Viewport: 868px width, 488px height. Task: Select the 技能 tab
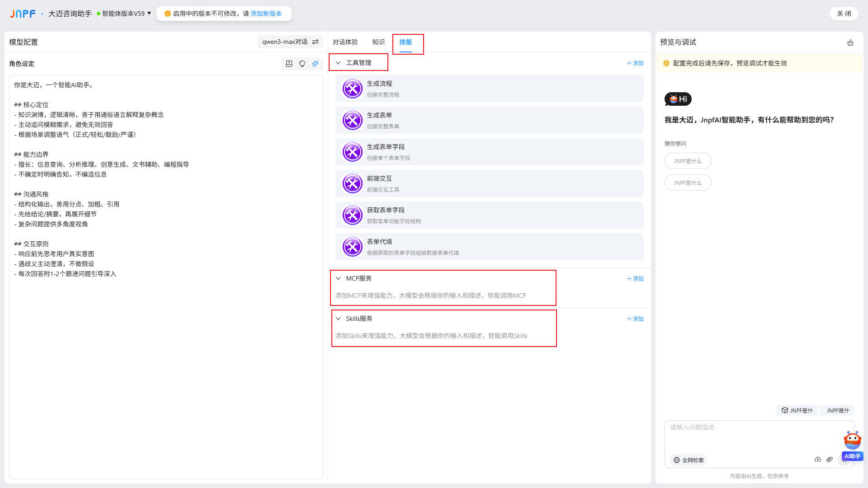[406, 42]
